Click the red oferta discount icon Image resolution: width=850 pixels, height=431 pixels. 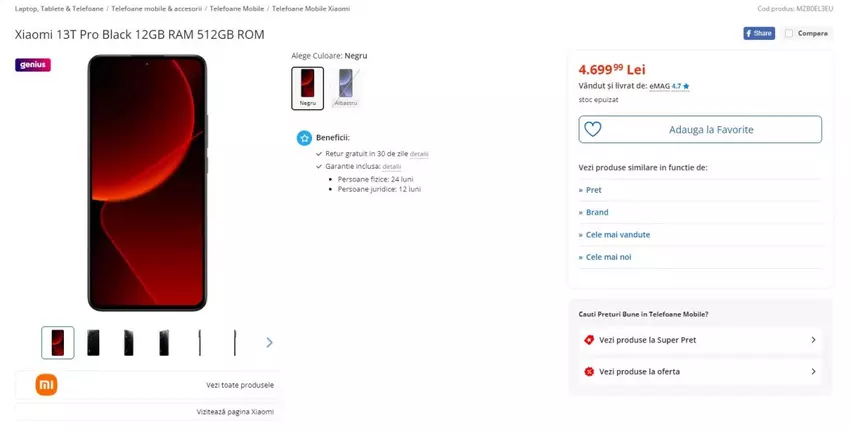tap(589, 371)
